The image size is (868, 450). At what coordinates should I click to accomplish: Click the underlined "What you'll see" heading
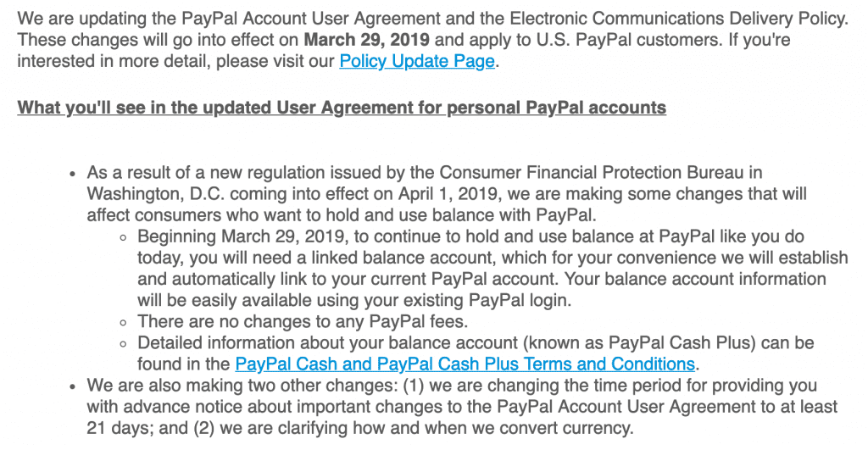(x=342, y=108)
